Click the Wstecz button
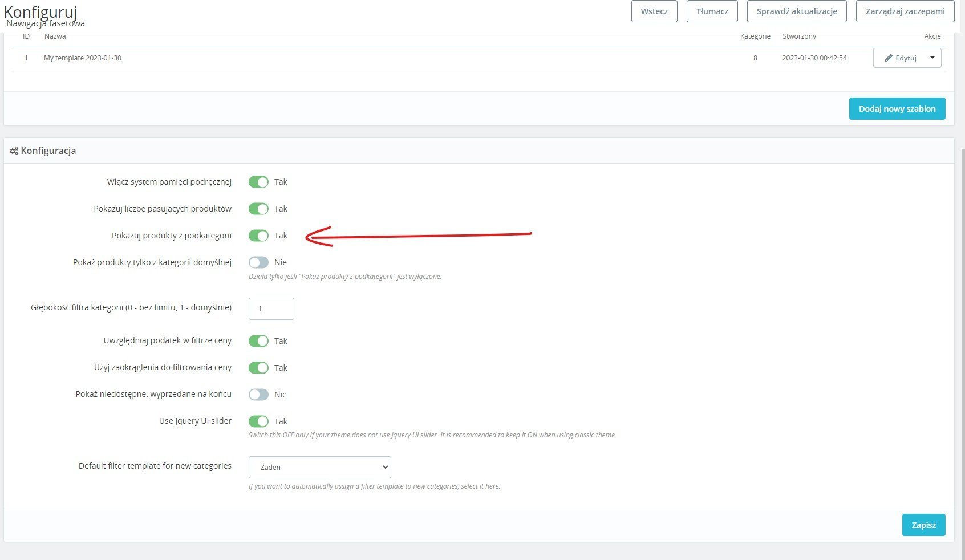 [654, 11]
